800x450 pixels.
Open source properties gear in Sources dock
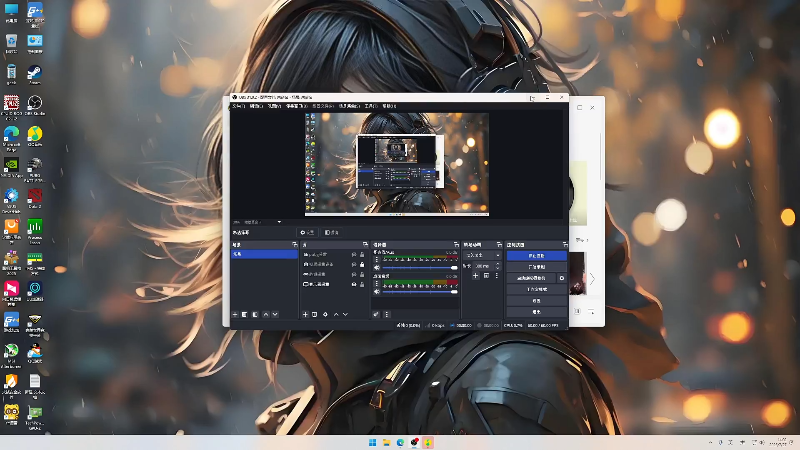coord(326,315)
